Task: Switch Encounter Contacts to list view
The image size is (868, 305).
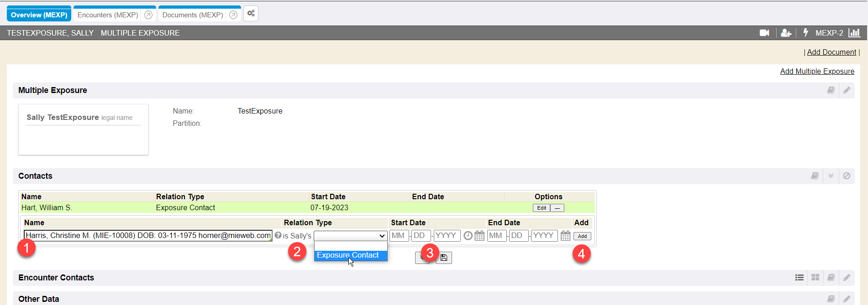Action: coord(799,278)
